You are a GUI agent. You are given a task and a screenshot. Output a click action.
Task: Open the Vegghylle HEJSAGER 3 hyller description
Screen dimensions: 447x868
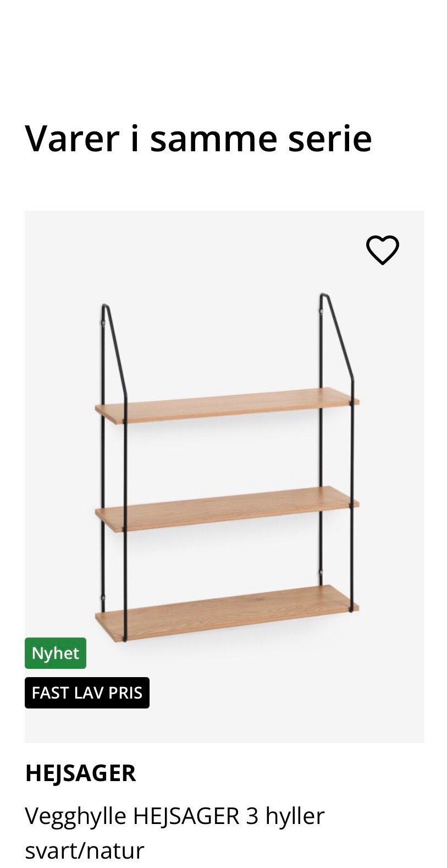tap(175, 833)
